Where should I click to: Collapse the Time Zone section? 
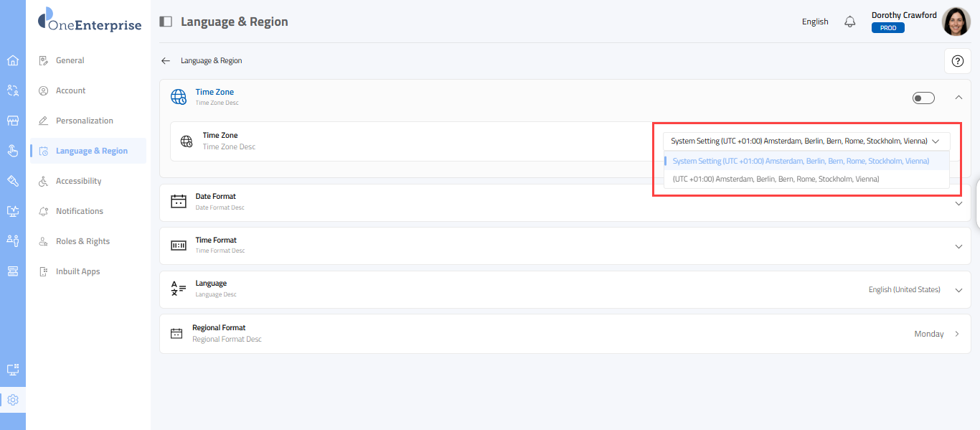point(958,98)
